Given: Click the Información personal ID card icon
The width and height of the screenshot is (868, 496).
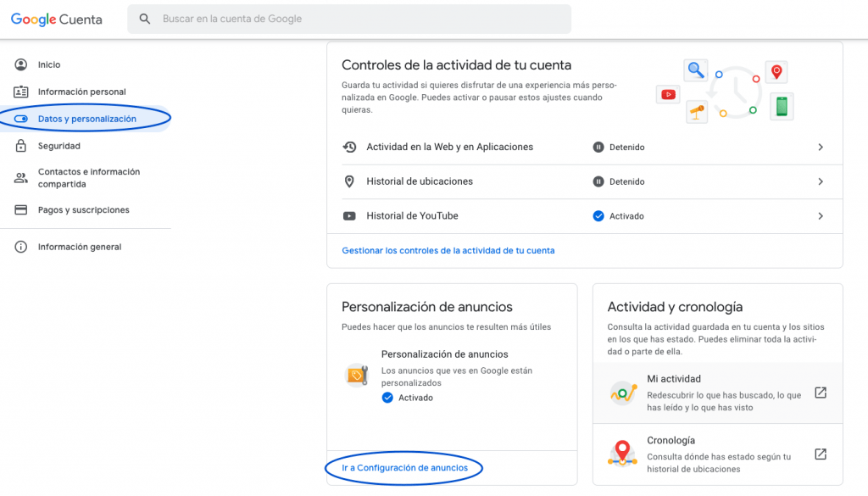Looking at the screenshot, I should pos(20,92).
